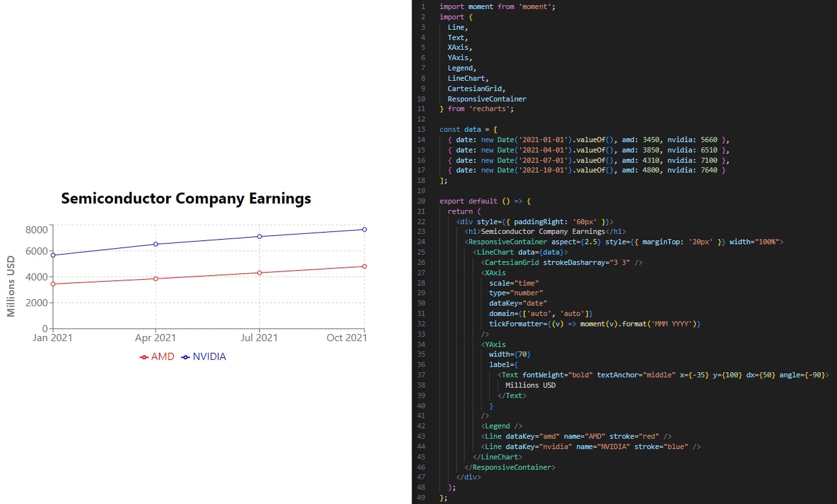The height and width of the screenshot is (504, 837).
Task: Click stroke="red" on the AMD Line element
Action: tap(635, 436)
